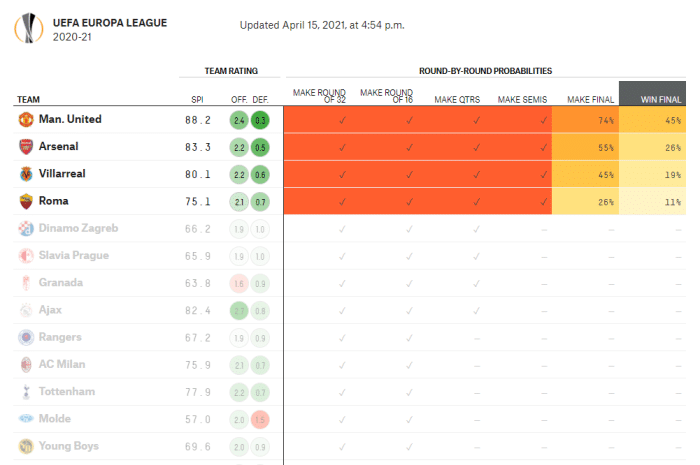The height and width of the screenshot is (465, 700).
Task: Click the Villarreal club crest
Action: tap(25, 174)
